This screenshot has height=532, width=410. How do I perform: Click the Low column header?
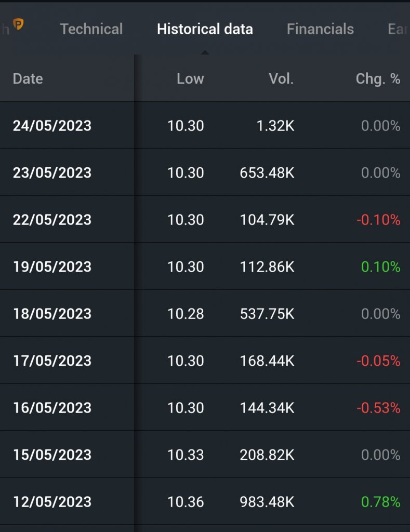click(190, 79)
